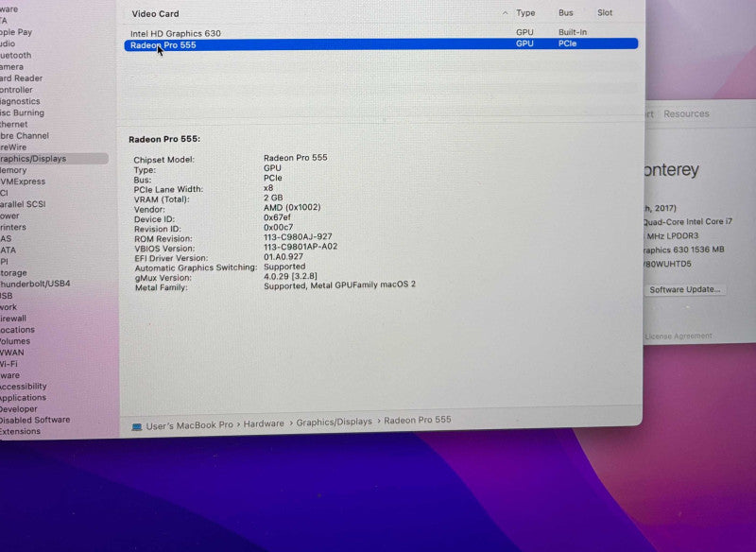Select Fibre Channel in the sidebar
This screenshot has width=756, height=552.
[x=25, y=136]
